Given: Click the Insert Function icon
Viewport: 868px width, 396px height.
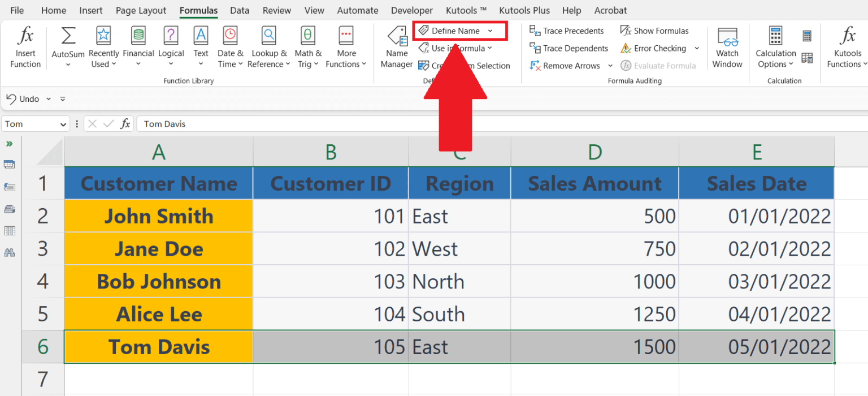Looking at the screenshot, I should pyautogui.click(x=25, y=45).
